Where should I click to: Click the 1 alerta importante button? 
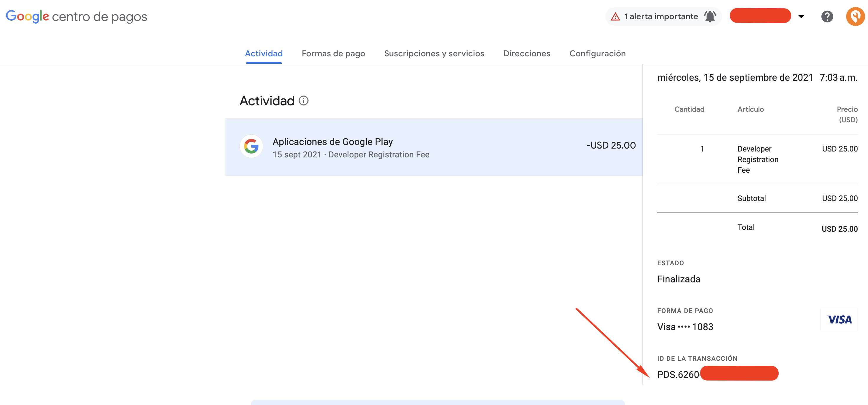(x=663, y=17)
